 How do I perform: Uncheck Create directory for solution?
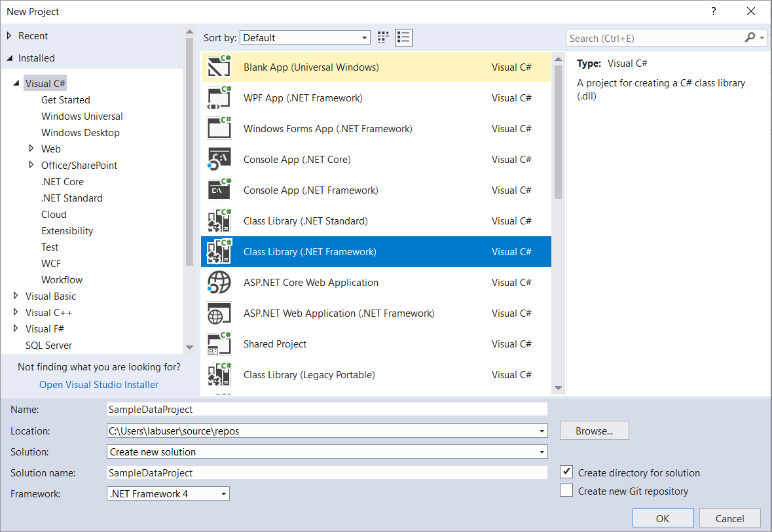pyautogui.click(x=567, y=472)
